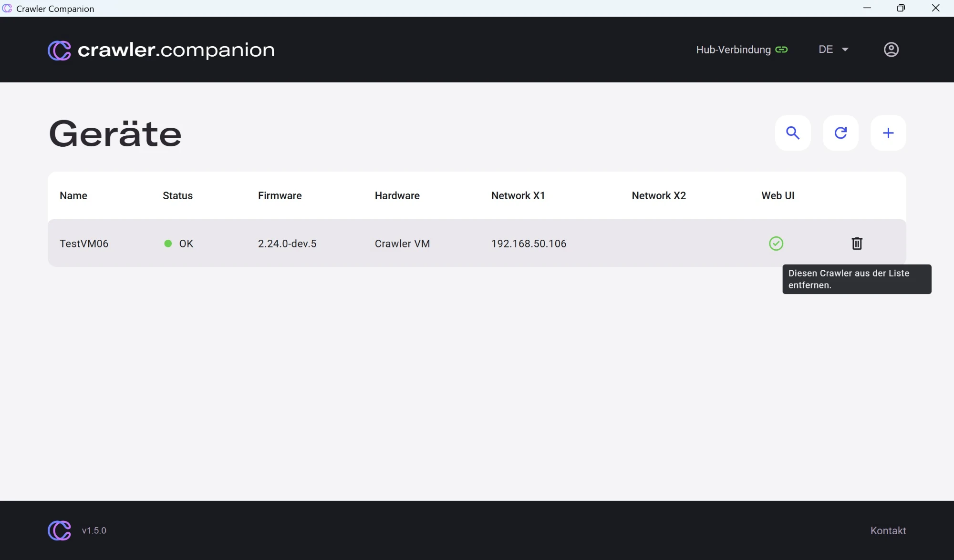The image size is (954, 560).
Task: Open the Kontakt link
Action: pyautogui.click(x=888, y=530)
